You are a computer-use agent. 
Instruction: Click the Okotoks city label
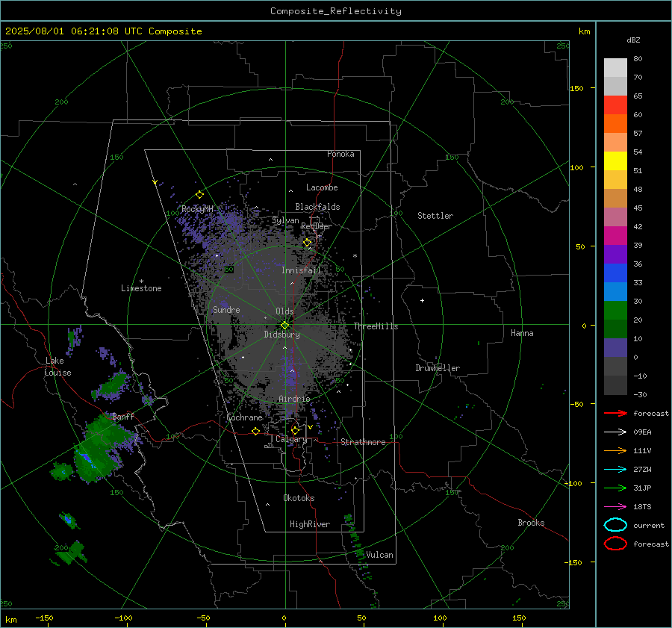(x=299, y=498)
